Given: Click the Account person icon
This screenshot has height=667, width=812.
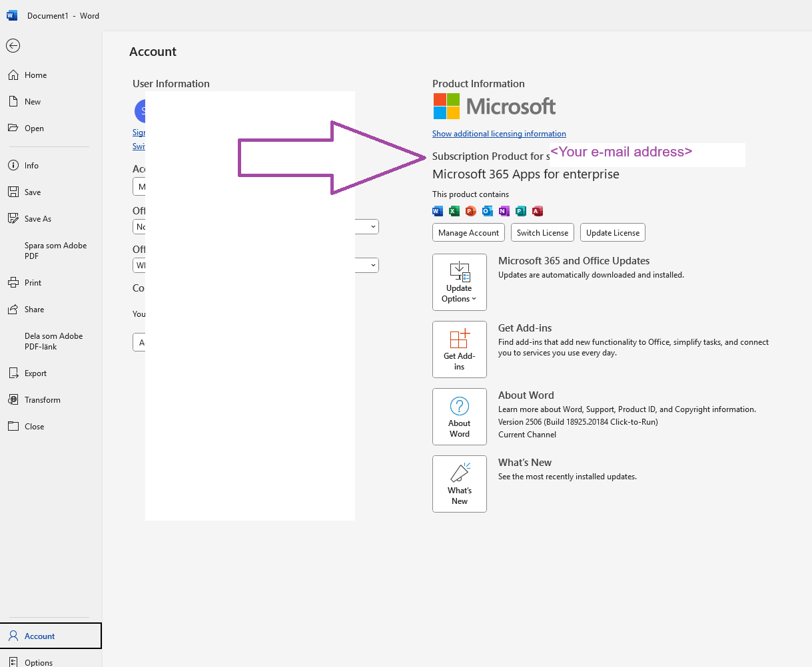Looking at the screenshot, I should 13,636.
